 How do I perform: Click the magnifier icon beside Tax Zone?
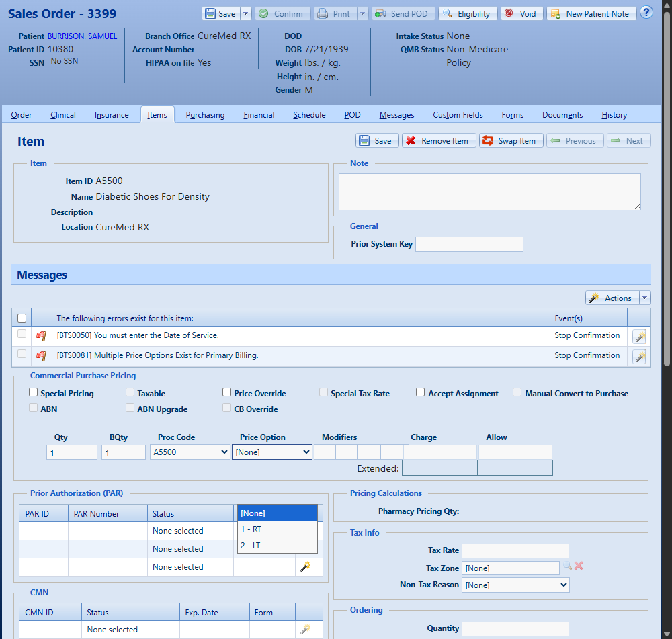click(x=568, y=566)
